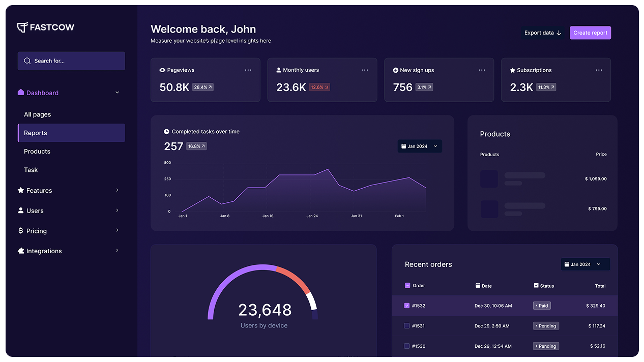Select the search magnifier icon
This screenshot has width=644, height=362.
pyautogui.click(x=27, y=61)
